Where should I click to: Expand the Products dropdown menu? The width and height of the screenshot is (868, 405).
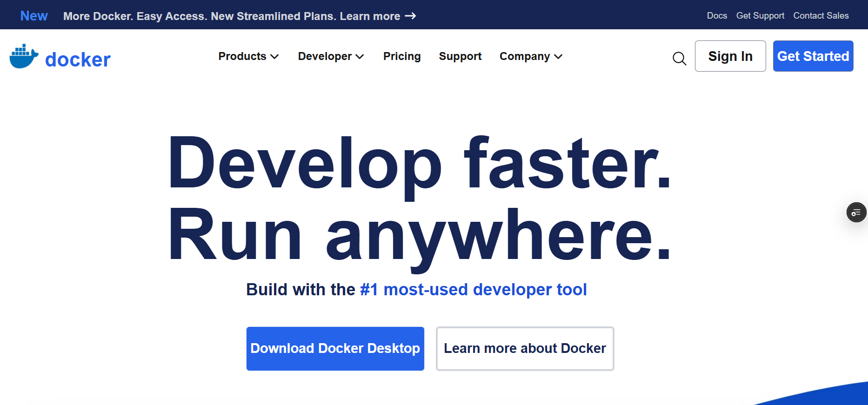coord(248,56)
